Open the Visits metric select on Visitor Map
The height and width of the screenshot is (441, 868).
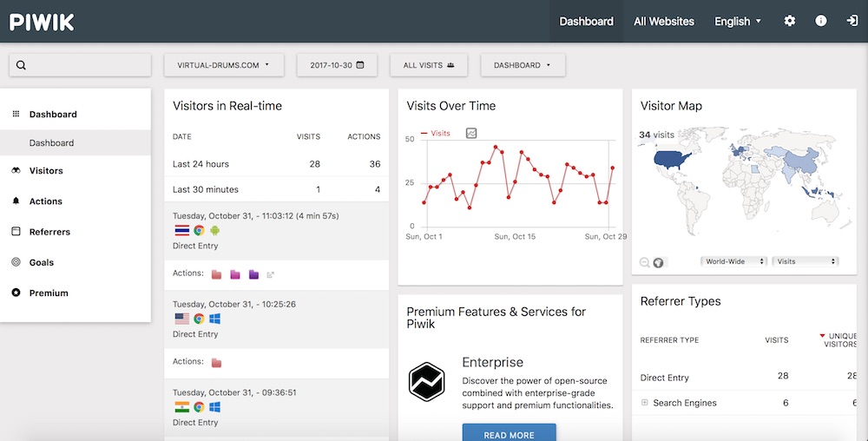pyautogui.click(x=806, y=261)
